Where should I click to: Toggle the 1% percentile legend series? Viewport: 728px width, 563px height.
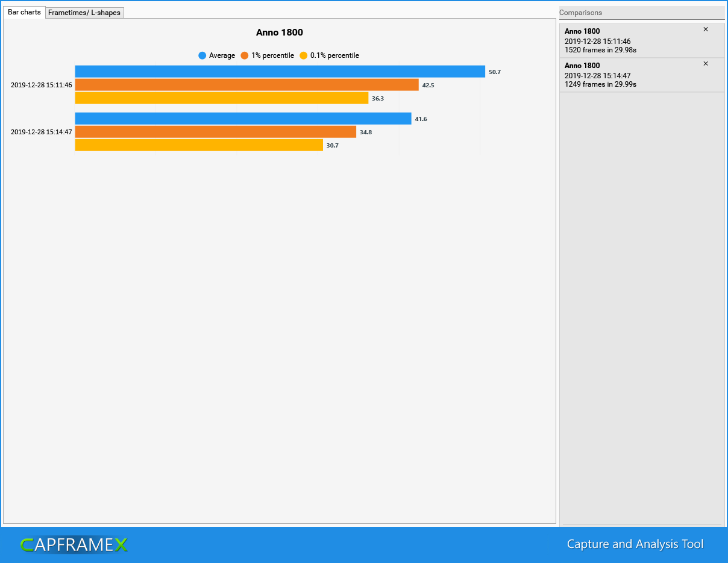click(x=268, y=55)
